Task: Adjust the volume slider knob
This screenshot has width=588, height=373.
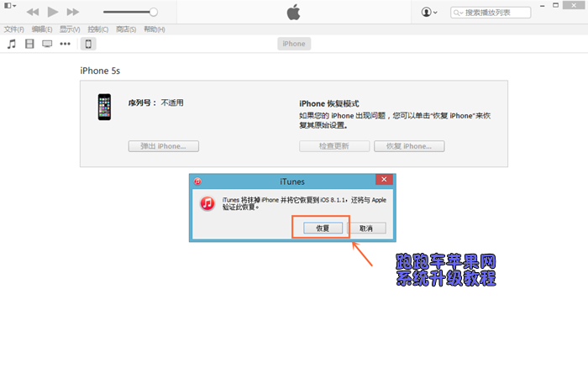Action: (x=154, y=12)
